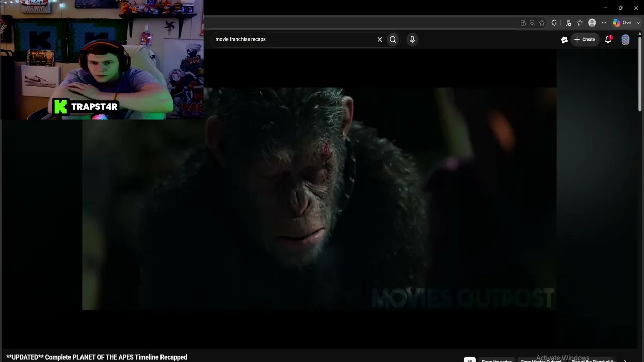
Task: Open the browser Favorites list
Action: click(580, 23)
